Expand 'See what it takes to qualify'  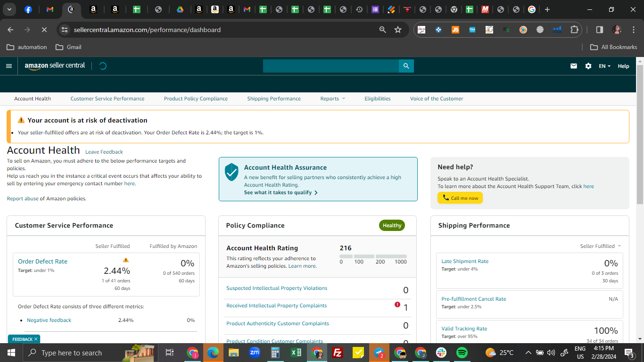click(281, 192)
